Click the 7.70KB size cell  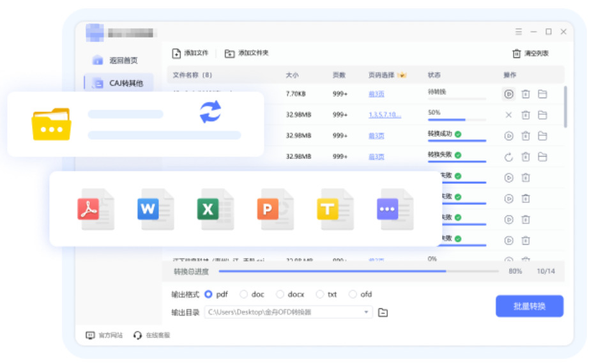tap(296, 94)
